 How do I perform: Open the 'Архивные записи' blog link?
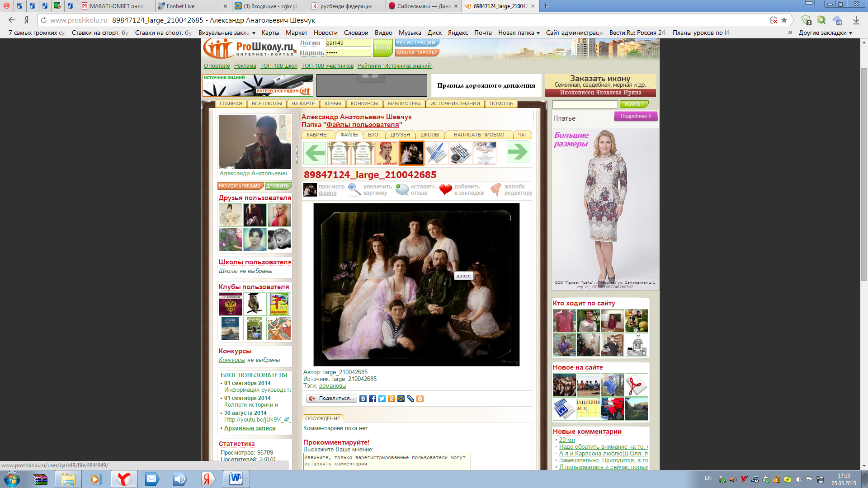click(250, 428)
